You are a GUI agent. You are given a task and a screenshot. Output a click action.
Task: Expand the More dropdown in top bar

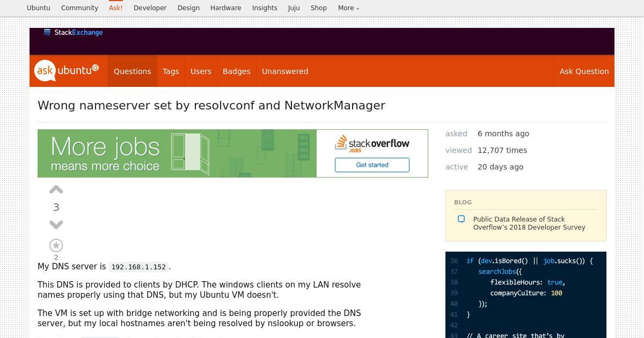pyautogui.click(x=349, y=8)
